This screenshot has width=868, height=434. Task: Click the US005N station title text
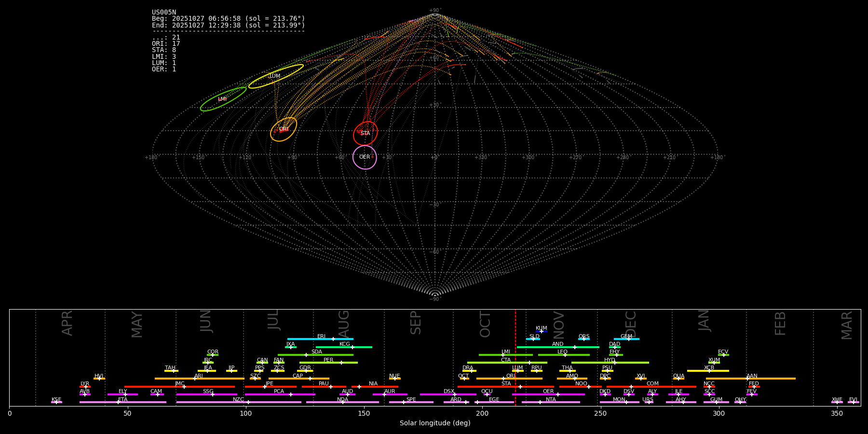(x=164, y=13)
